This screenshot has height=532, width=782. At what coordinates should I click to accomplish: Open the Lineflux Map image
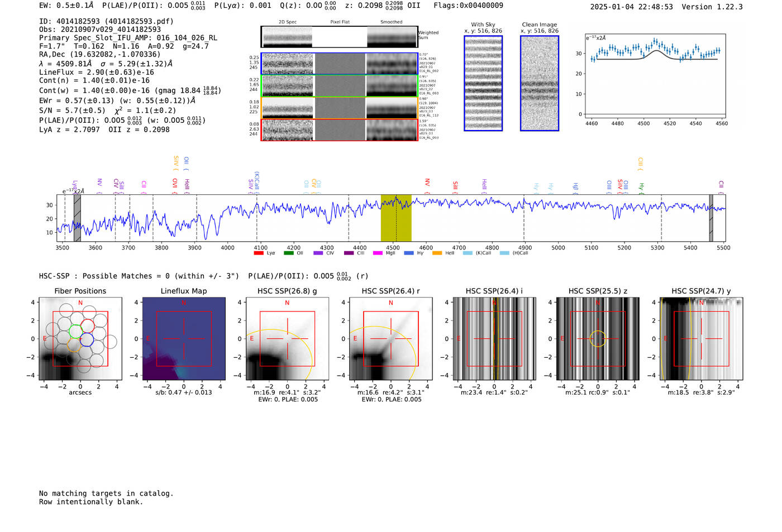pyautogui.click(x=184, y=339)
